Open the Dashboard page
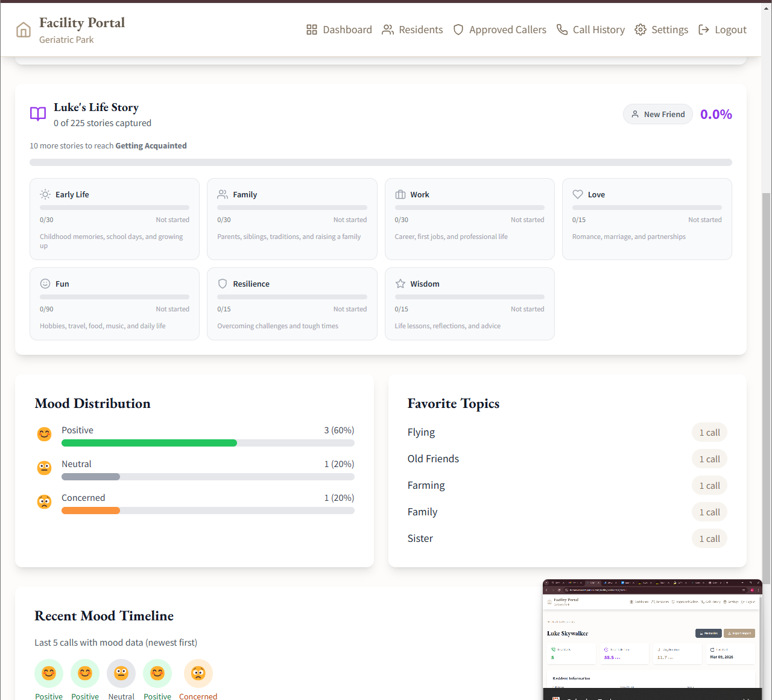Viewport: 772px width, 700px height. coord(339,30)
